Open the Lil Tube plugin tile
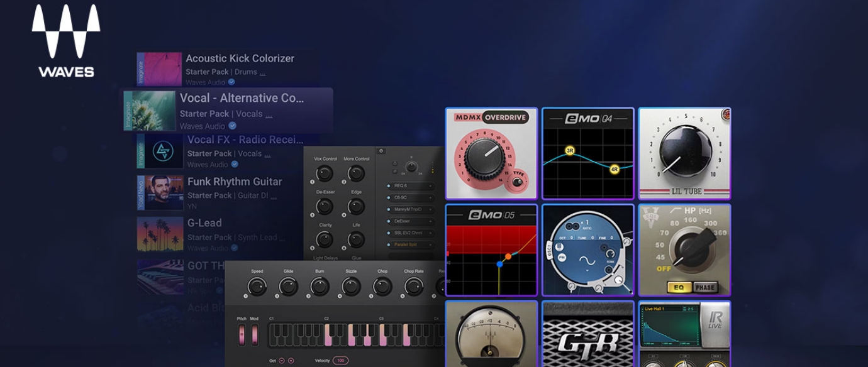The image size is (868, 367). pyautogui.click(x=685, y=154)
